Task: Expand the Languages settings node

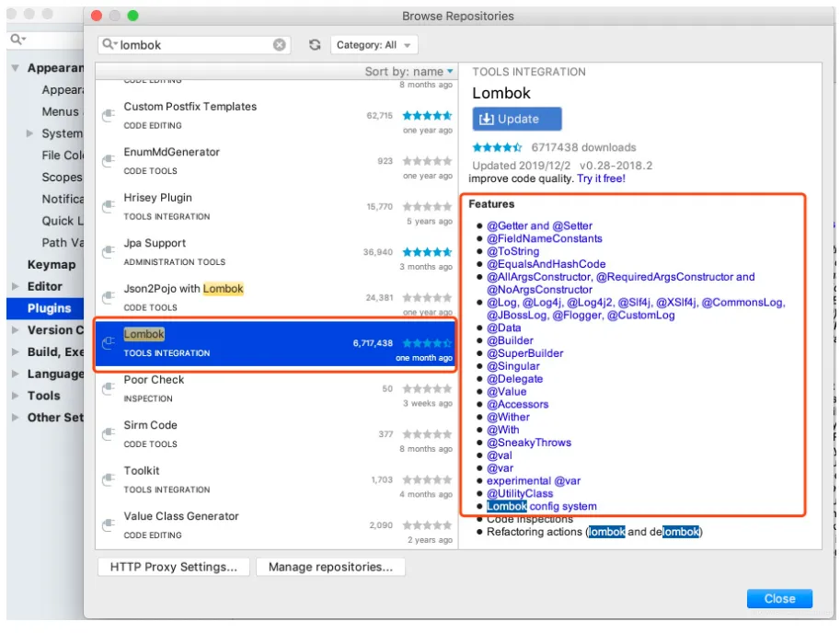Action: (x=15, y=374)
